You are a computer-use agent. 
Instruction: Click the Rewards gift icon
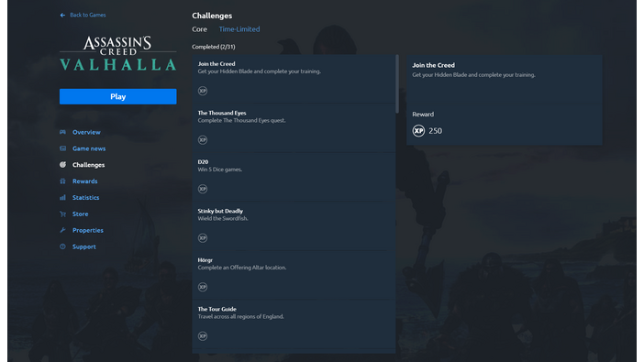62,181
